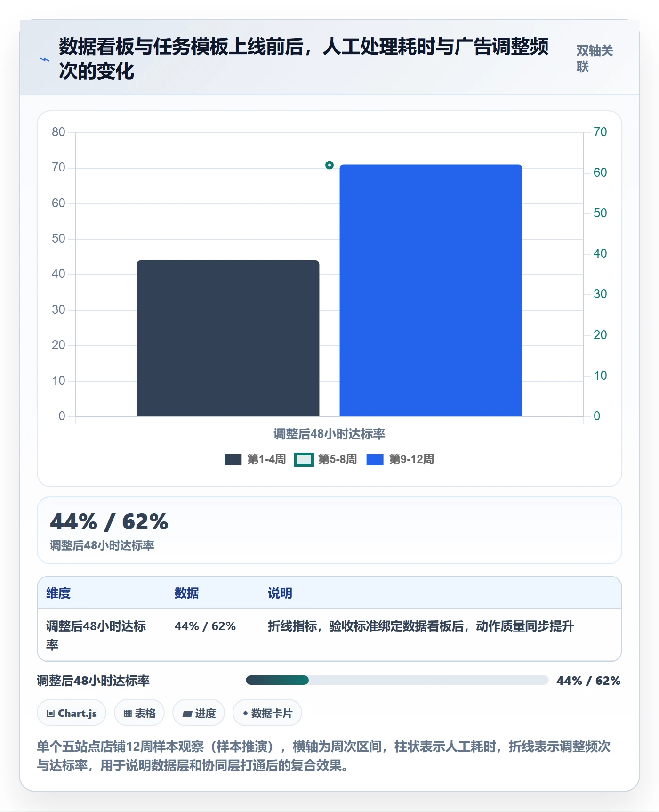Click the bright blue bar in the chart
The image size is (659, 812).
point(431,291)
